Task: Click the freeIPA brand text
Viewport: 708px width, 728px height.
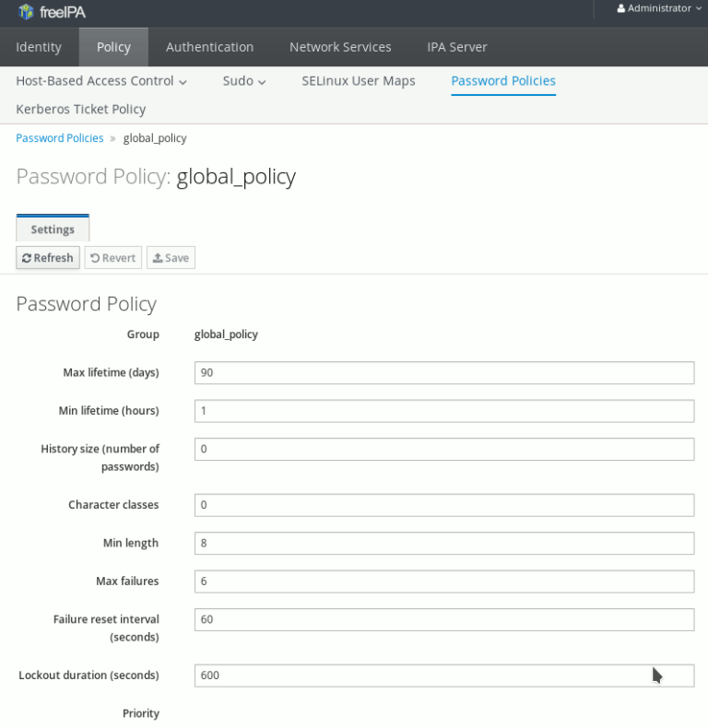Action: click(63, 12)
